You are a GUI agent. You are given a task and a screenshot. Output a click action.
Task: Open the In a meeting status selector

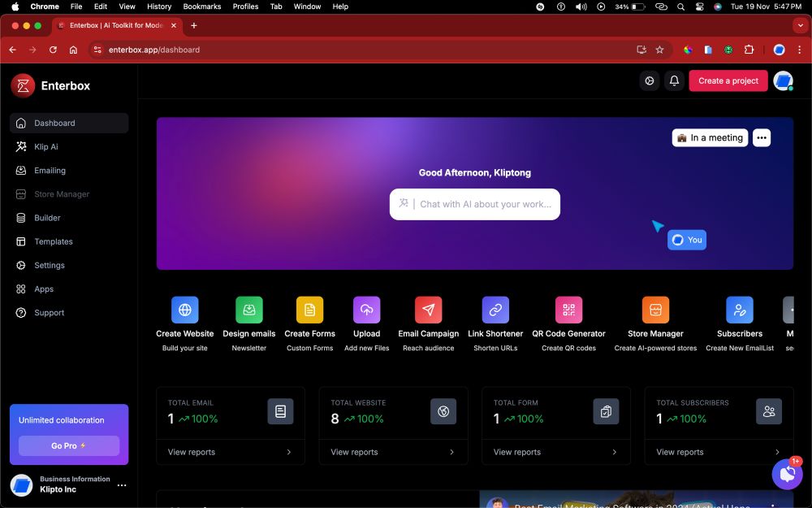[710, 138]
